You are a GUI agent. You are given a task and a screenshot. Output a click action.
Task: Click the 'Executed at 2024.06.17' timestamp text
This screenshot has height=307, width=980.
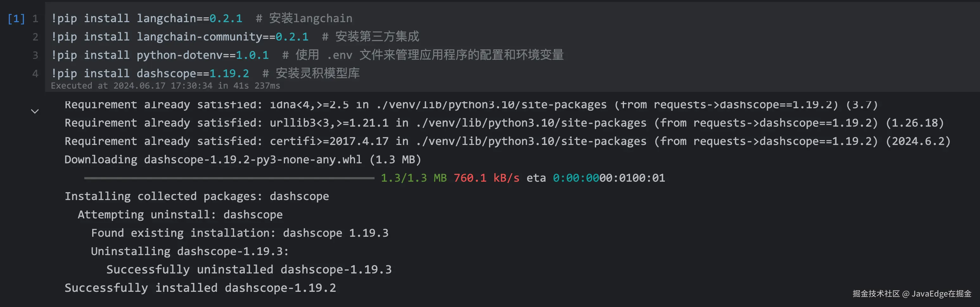coord(165,86)
